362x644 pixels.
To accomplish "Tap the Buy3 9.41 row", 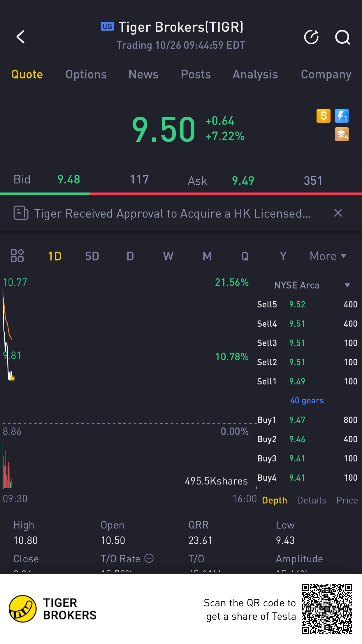I will 307,458.
